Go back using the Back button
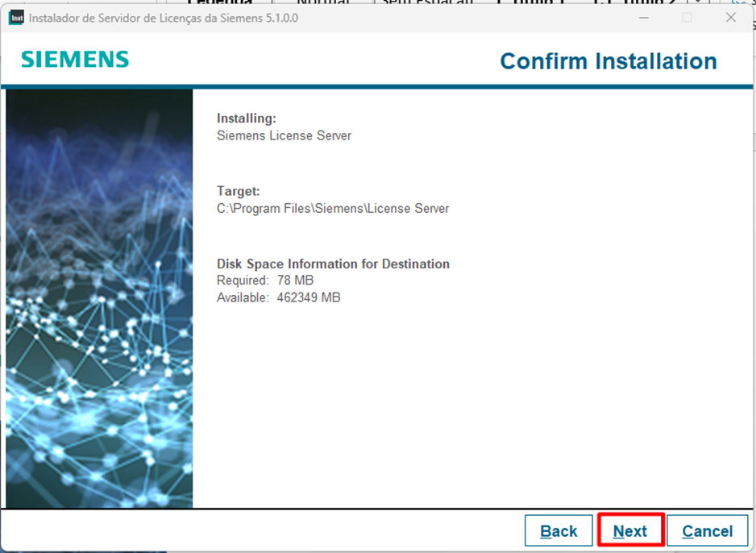The width and height of the screenshot is (756, 553). point(559,531)
